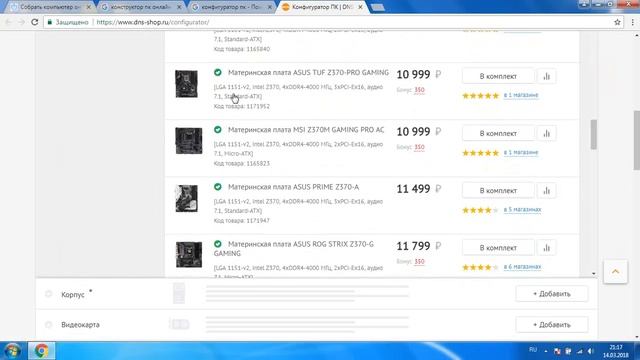Open the Windows Start menu
640x360 pixels.
[12, 351]
